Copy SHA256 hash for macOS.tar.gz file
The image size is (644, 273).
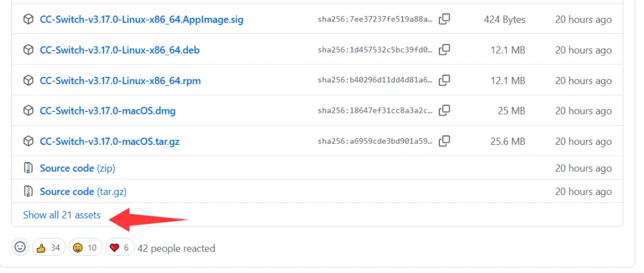coord(444,142)
